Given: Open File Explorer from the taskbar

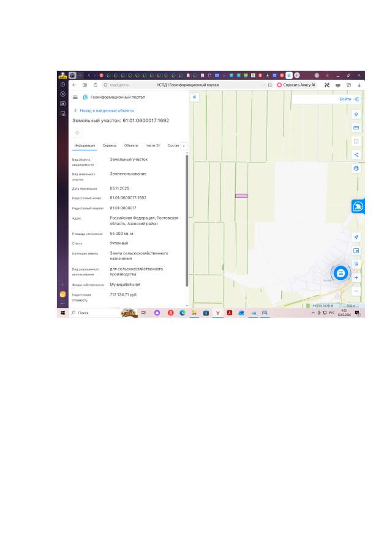Looking at the screenshot, I should click(x=194, y=313).
